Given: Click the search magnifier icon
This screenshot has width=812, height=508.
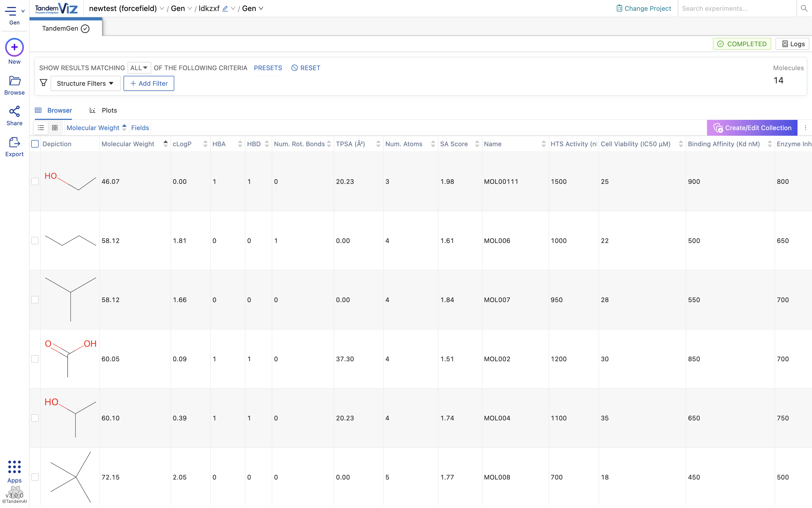Looking at the screenshot, I should 804,8.
